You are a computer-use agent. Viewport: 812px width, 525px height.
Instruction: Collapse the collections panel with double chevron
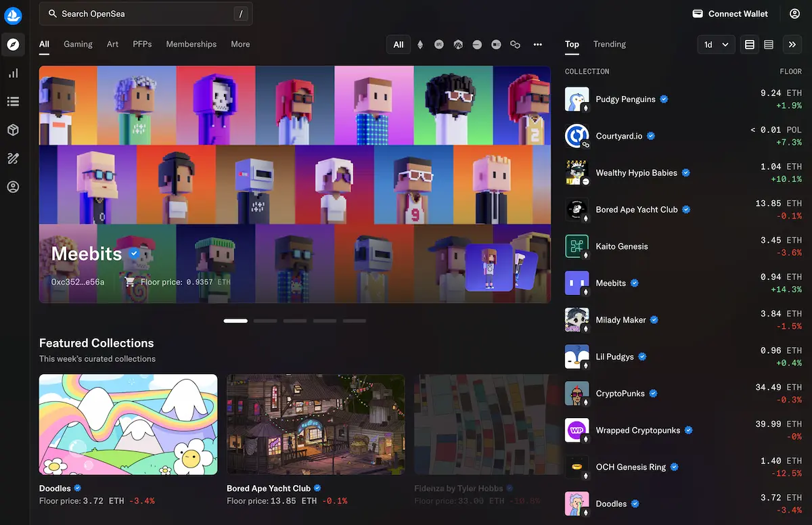coord(792,45)
